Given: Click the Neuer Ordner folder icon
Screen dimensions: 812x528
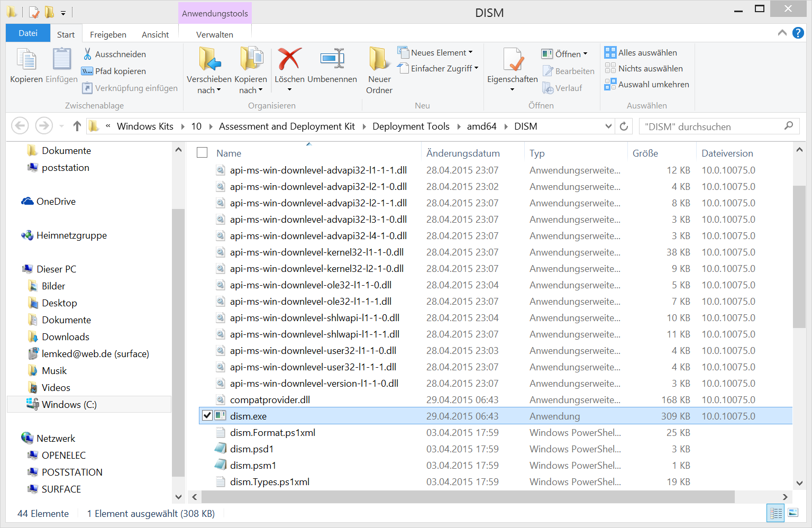Looking at the screenshot, I should click(379, 59).
